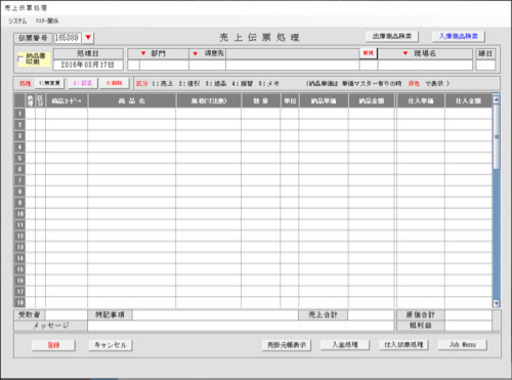Return to the Job Menu
This screenshot has width=512, height=380.
pyautogui.click(x=462, y=345)
